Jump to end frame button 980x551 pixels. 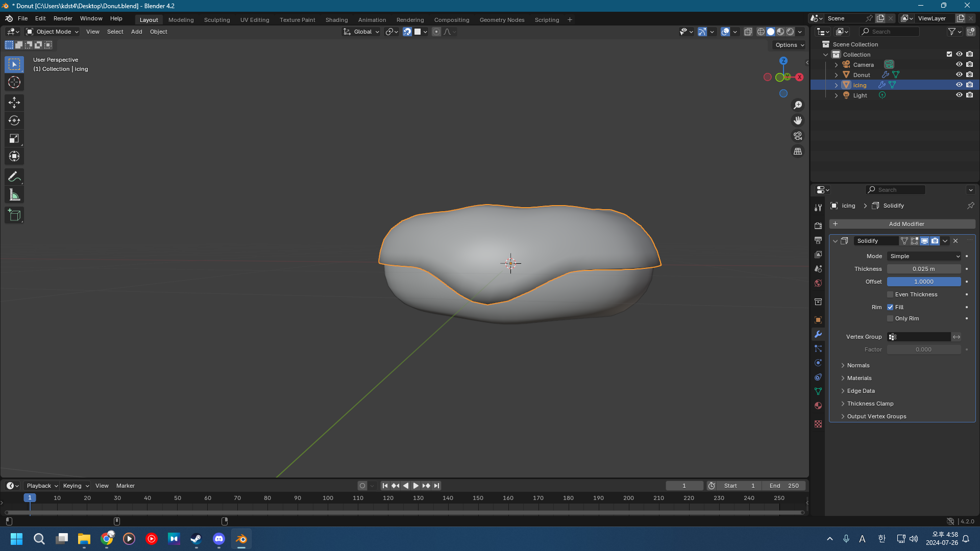[x=436, y=486]
